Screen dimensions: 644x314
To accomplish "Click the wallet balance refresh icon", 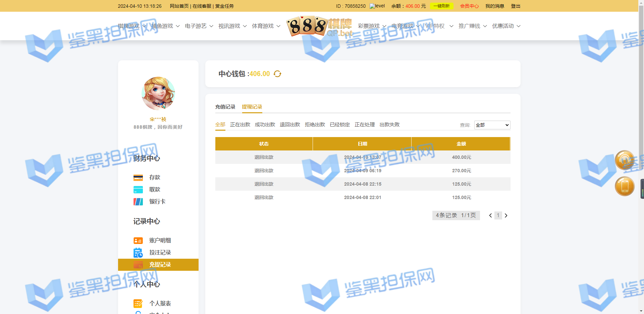I will [x=277, y=74].
